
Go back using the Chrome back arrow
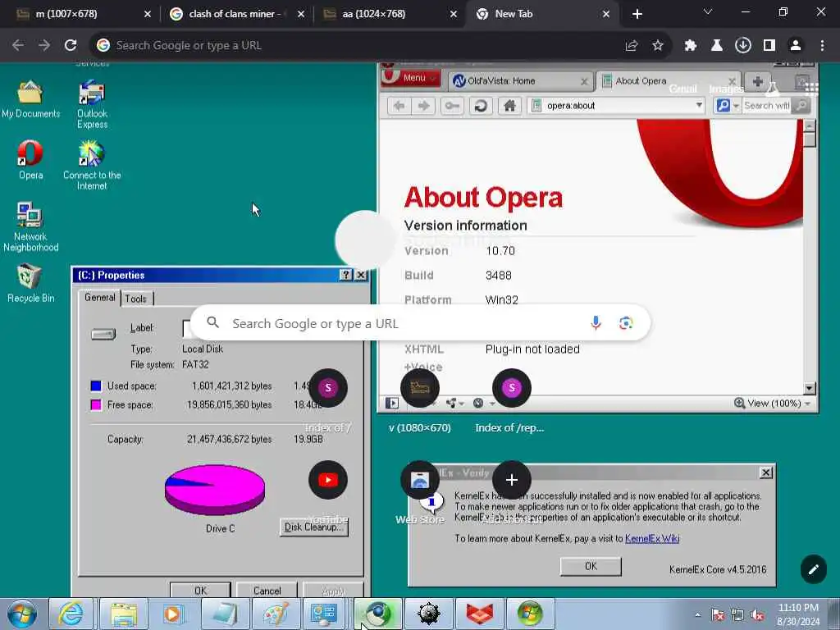tap(18, 46)
